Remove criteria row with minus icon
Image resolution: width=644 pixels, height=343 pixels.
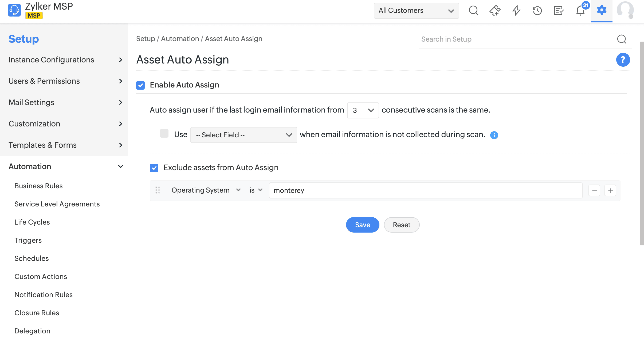[594, 190]
